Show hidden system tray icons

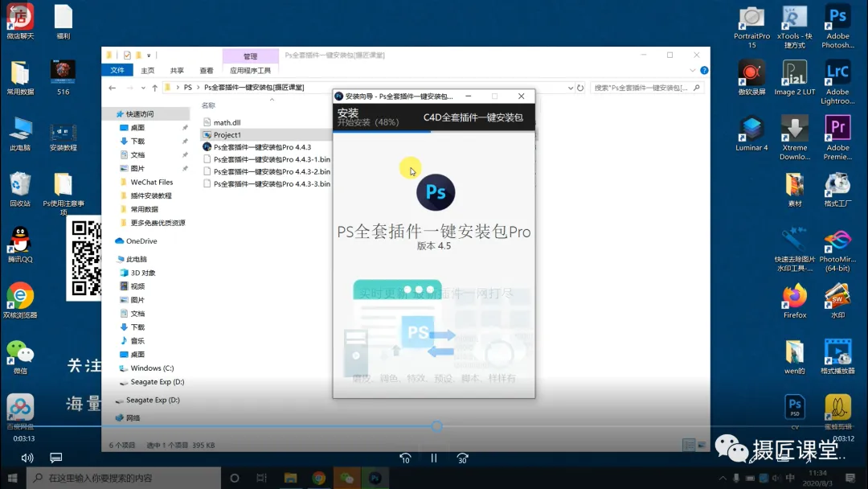723,478
